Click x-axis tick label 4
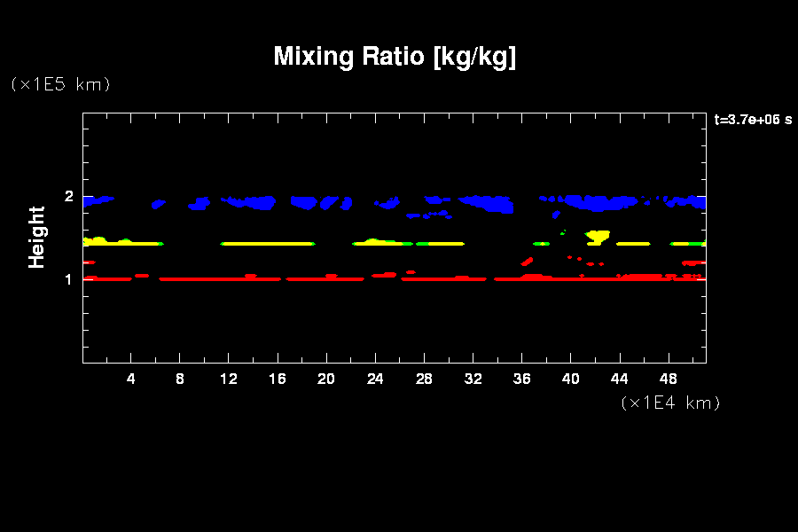 [131, 379]
